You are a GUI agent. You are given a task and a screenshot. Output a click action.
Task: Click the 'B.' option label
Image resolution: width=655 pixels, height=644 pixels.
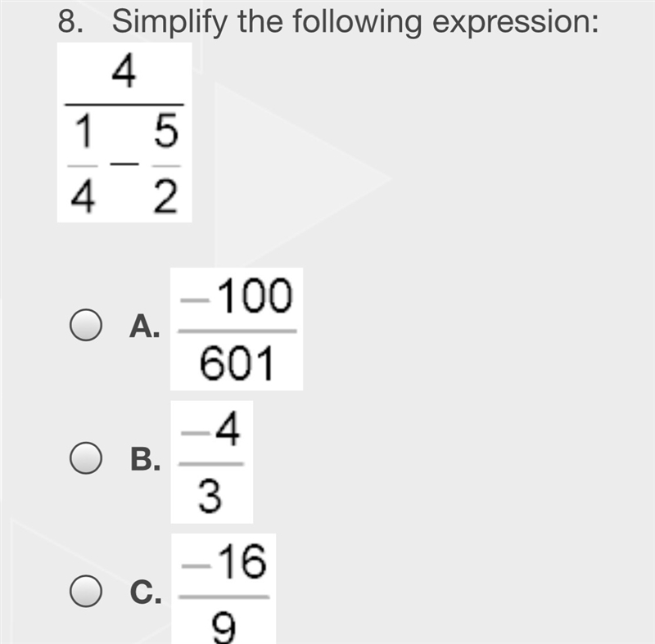(x=145, y=459)
